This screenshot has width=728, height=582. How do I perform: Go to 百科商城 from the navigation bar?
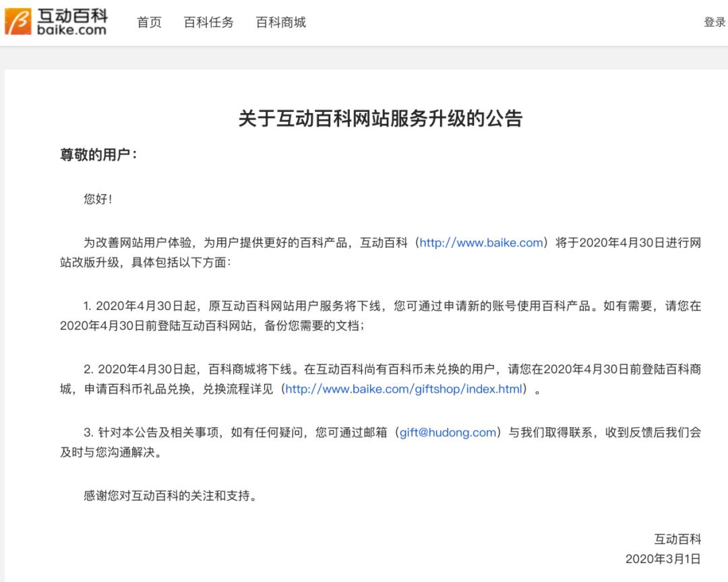tap(280, 22)
